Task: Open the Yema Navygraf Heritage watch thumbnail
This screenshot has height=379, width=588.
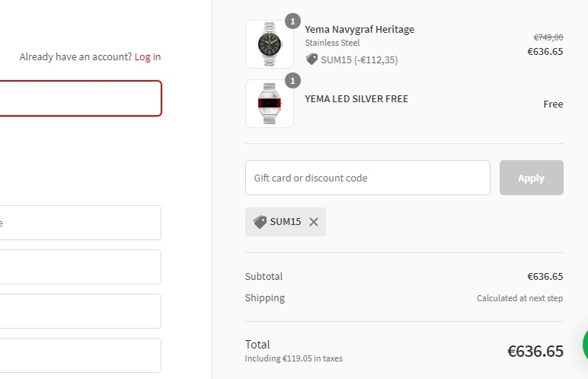Action: (270, 44)
